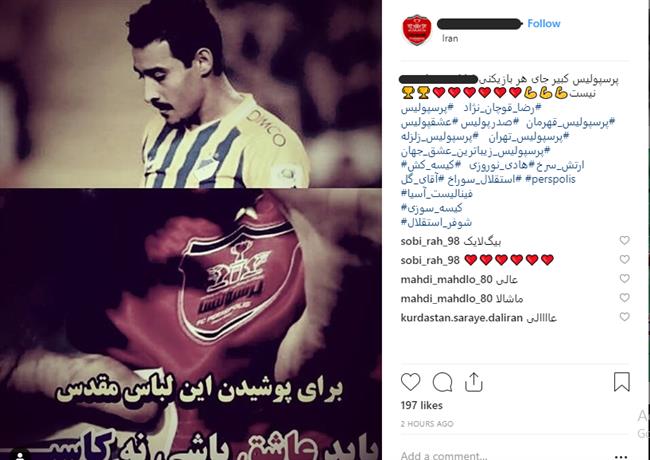The height and width of the screenshot is (460, 650).
Task: View the 197 likes list
Action: (x=422, y=405)
